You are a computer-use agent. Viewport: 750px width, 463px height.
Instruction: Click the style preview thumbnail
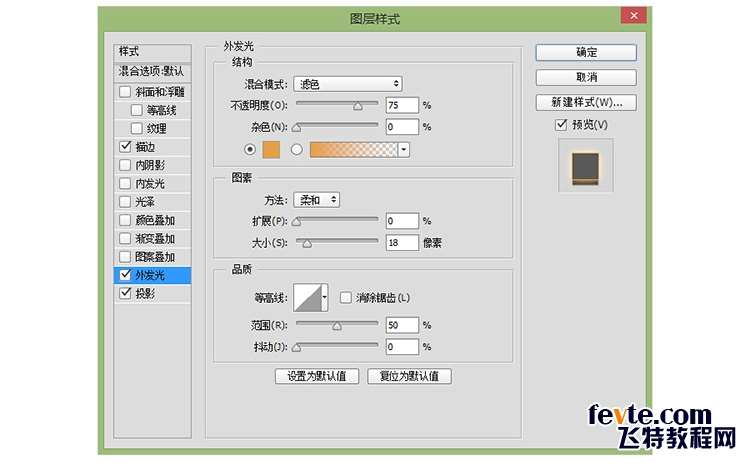pyautogui.click(x=585, y=165)
